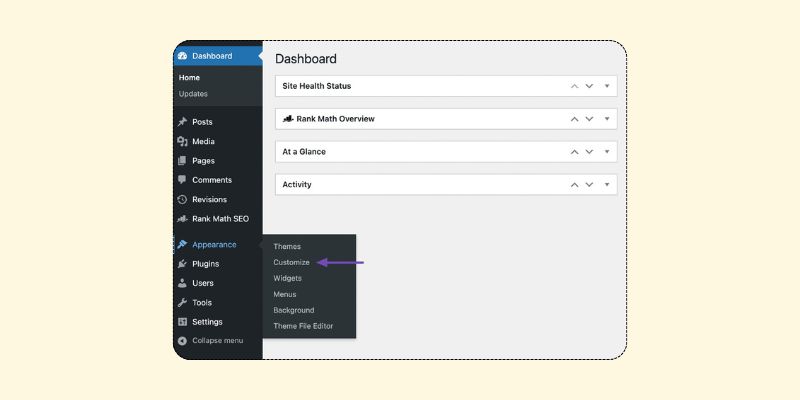
Task: Expand the Rank Math Overview panel toggle
Action: click(x=607, y=119)
